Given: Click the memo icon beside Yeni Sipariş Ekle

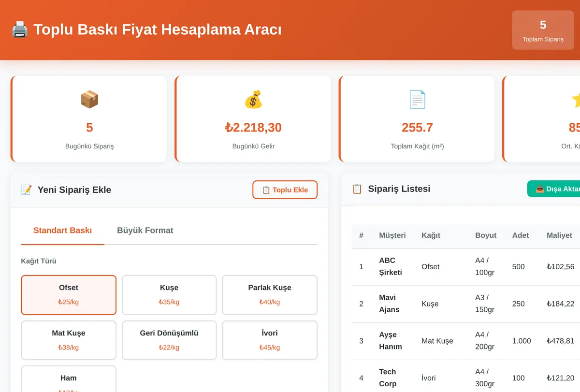Looking at the screenshot, I should [27, 190].
